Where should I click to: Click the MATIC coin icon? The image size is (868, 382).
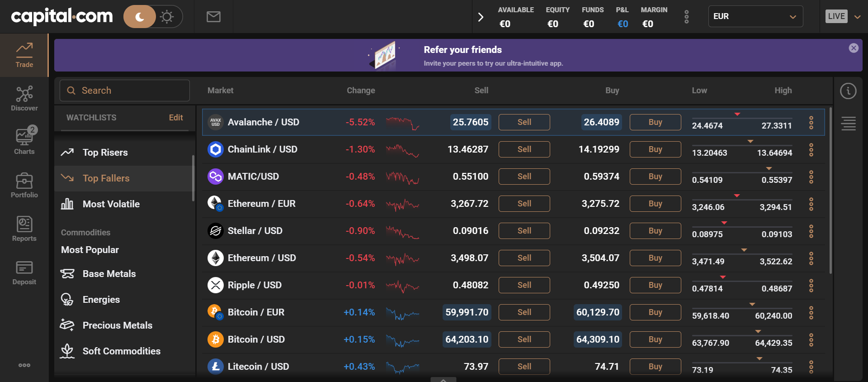pyautogui.click(x=216, y=177)
